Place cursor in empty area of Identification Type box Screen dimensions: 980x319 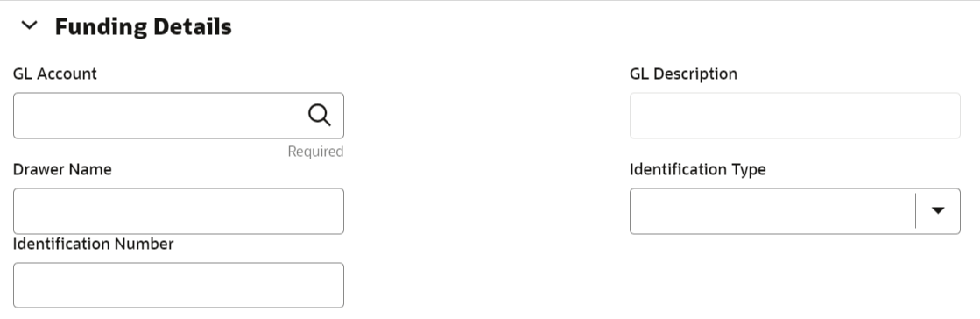pyautogui.click(x=772, y=211)
